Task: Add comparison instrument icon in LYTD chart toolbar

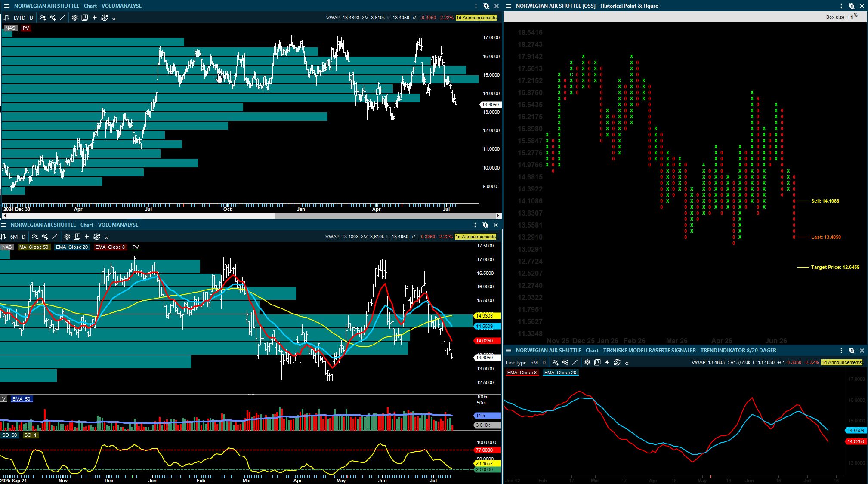Action: 53,18
